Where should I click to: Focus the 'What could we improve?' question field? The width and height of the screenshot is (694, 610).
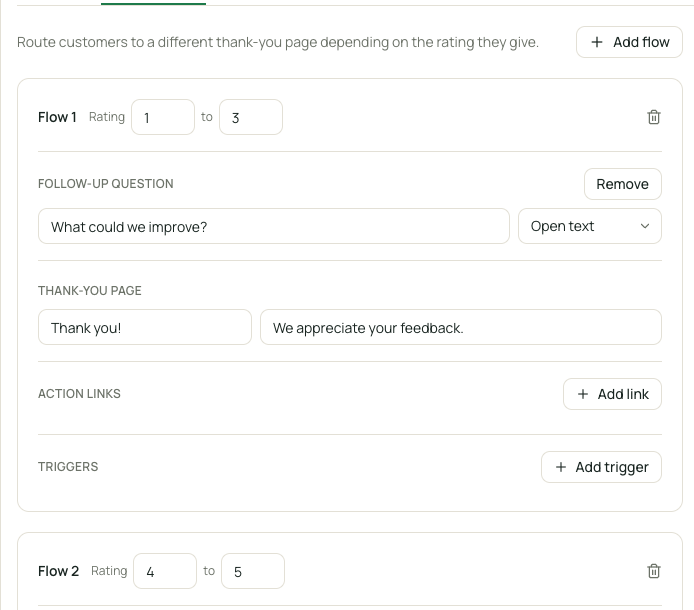click(274, 226)
